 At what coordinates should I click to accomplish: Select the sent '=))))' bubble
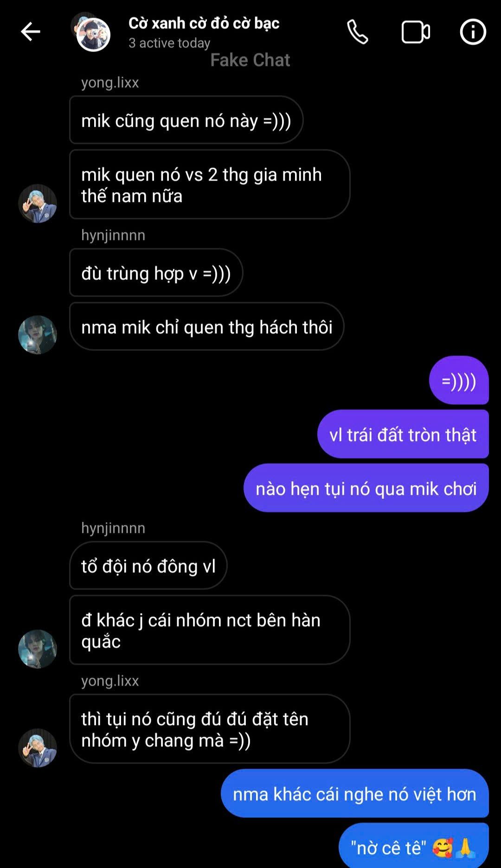459,381
